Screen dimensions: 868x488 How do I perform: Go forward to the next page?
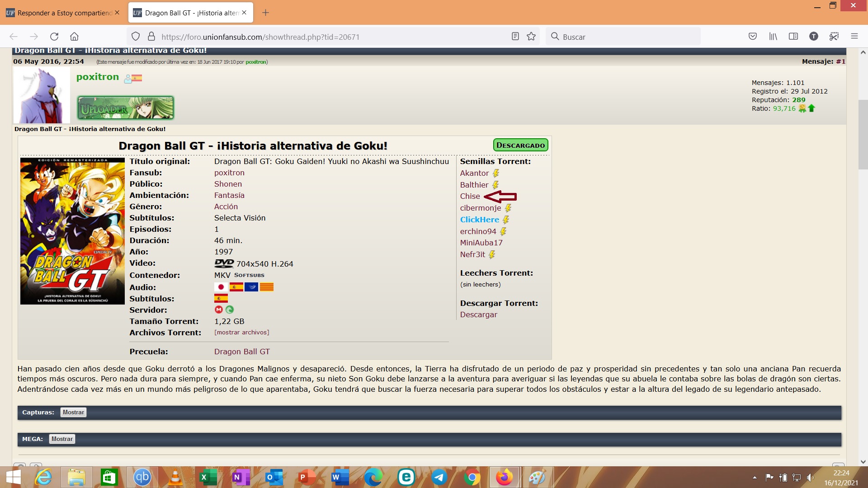coord(34,37)
